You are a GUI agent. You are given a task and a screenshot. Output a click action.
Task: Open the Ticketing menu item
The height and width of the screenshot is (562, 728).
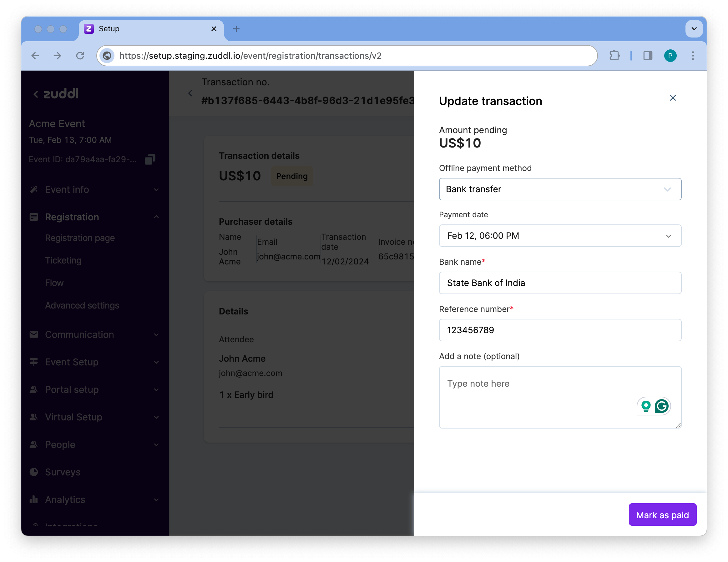(63, 260)
